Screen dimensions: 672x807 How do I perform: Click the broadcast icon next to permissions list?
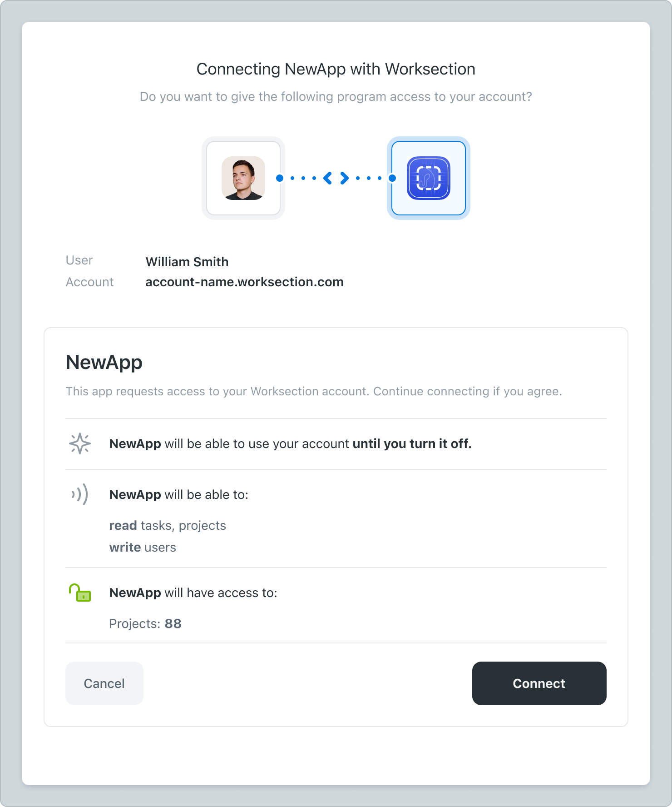tap(79, 495)
